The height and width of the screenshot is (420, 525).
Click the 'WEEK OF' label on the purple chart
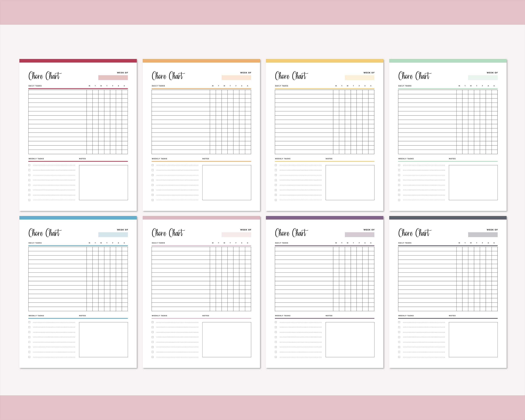point(369,230)
